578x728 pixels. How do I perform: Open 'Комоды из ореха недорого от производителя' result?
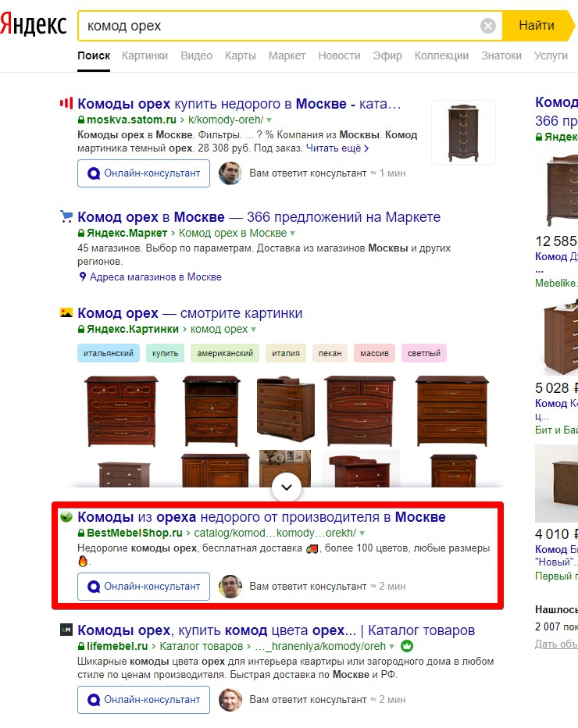pos(262,517)
